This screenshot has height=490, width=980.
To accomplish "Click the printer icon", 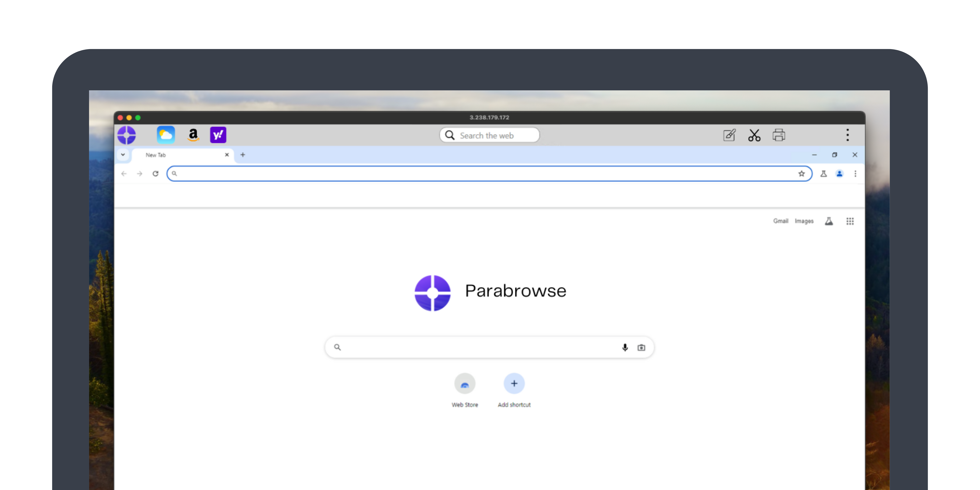I will tap(779, 135).
